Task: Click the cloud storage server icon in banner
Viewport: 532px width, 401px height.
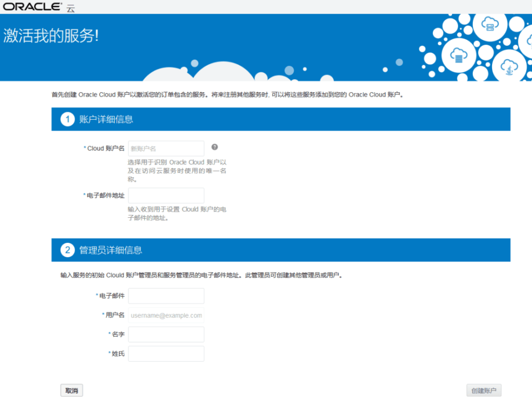Action: click(490, 24)
